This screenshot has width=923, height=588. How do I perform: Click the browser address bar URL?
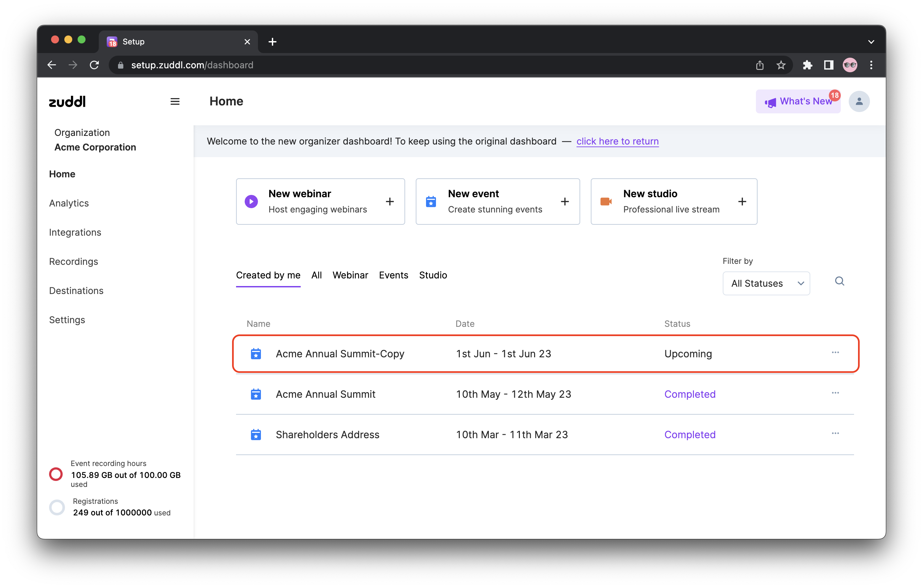pos(192,65)
